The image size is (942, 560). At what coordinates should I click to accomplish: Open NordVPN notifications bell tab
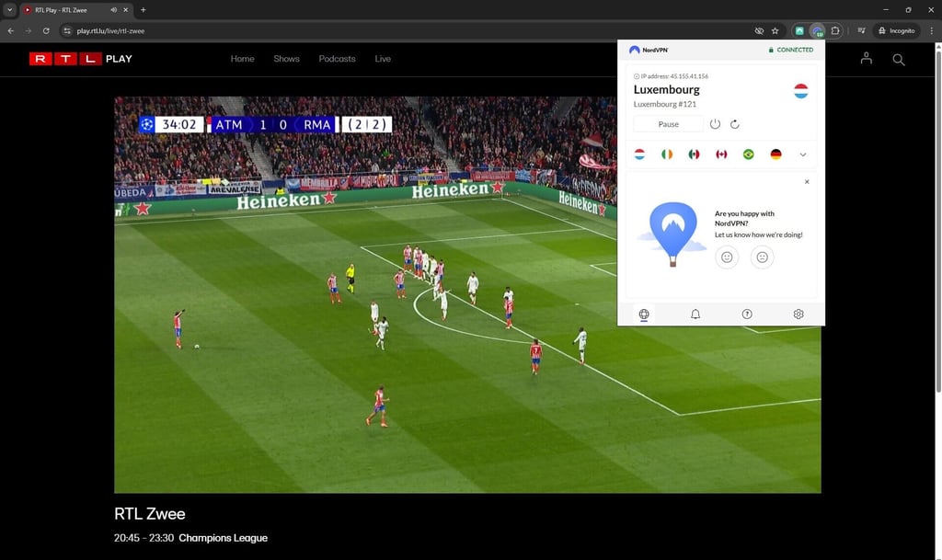695,314
